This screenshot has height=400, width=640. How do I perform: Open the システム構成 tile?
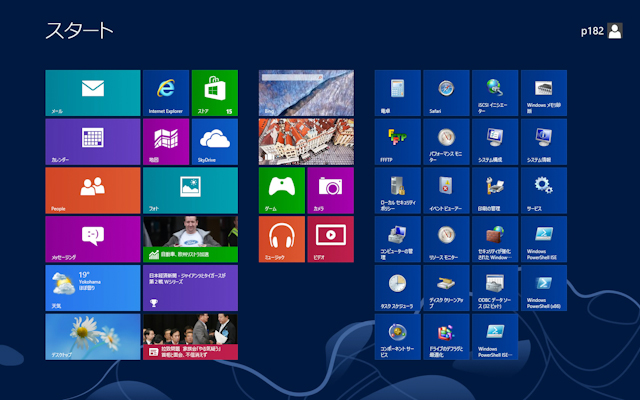coord(495,142)
